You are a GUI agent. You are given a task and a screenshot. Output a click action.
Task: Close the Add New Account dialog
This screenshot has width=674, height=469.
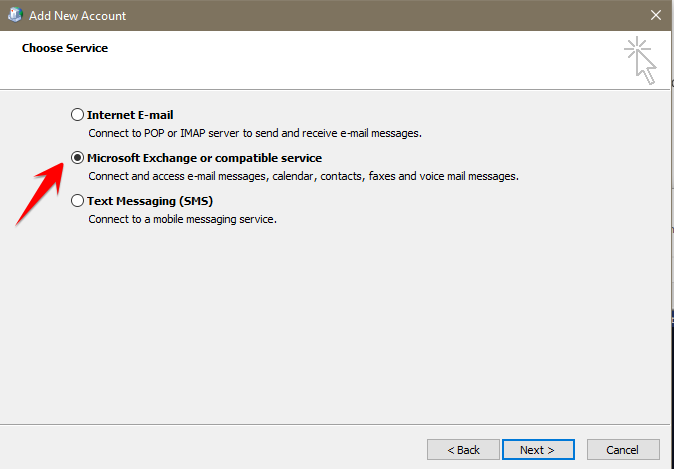[x=655, y=16]
